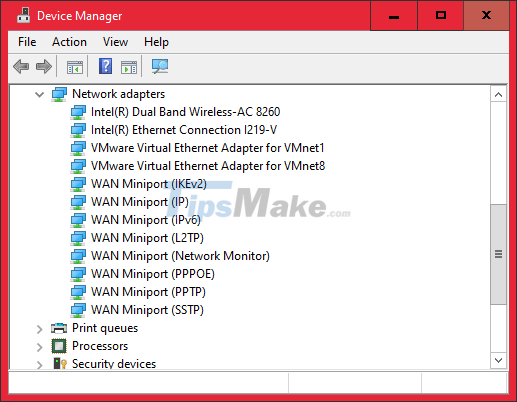Select WAN Miniport (IP) entry
Image resolution: width=517 pixels, height=402 pixels.
[140, 202]
